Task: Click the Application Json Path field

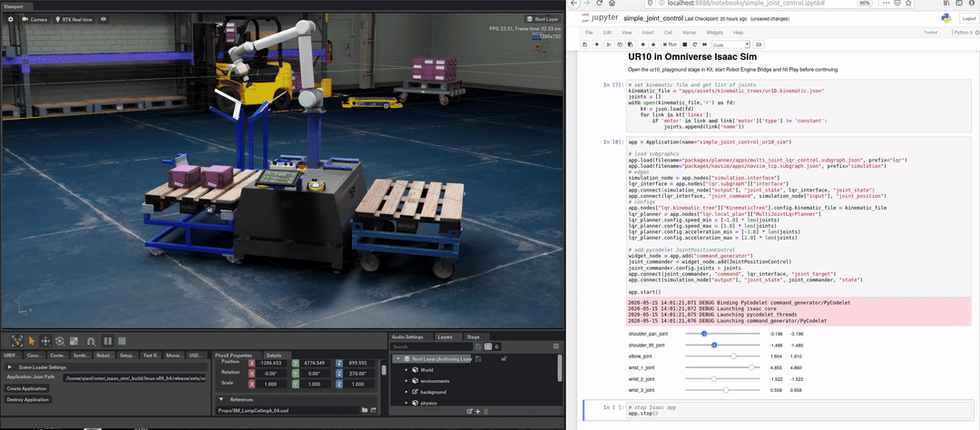Action: click(133, 376)
